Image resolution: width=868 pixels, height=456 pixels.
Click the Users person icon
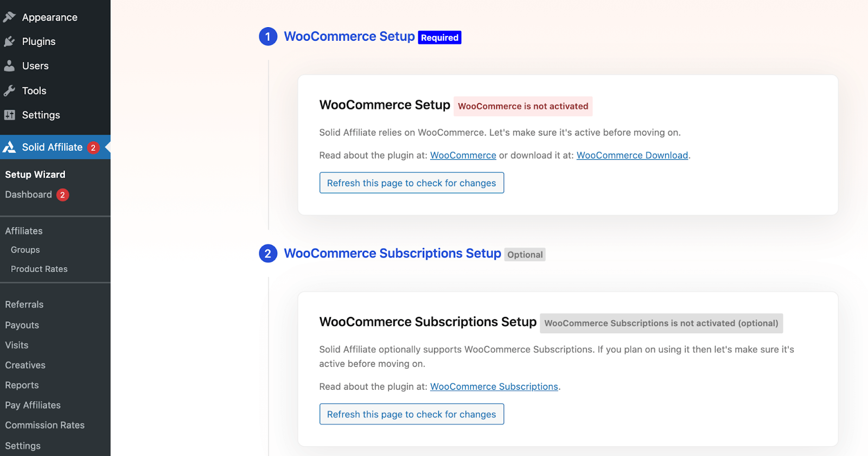tap(9, 66)
